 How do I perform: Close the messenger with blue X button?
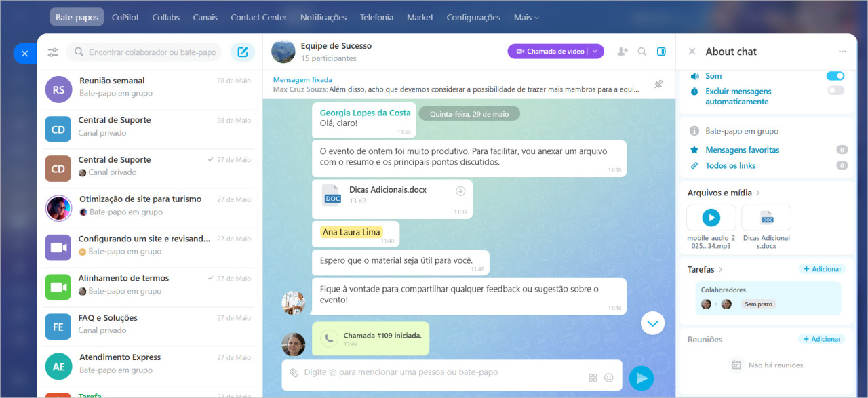[x=24, y=53]
